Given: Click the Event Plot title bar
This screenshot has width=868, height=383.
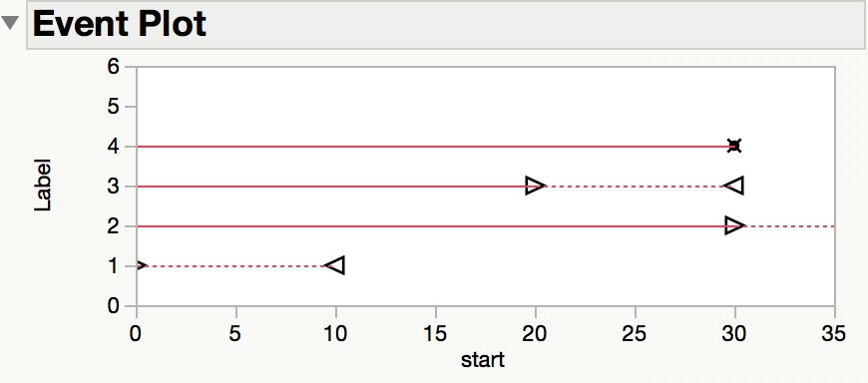Looking at the screenshot, I should click(447, 25).
